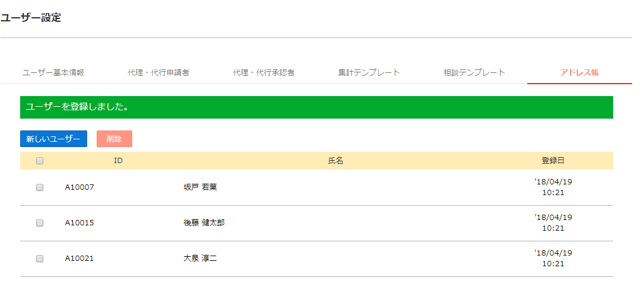Screen dimensions: 644x287
Task: Click the アドレス帳 tab
Action: click(x=579, y=73)
